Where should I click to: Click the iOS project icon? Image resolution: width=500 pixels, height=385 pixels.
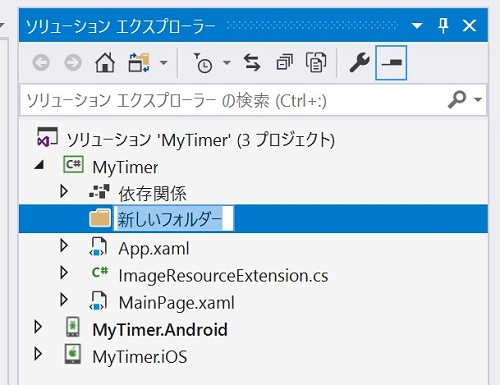coord(73,354)
